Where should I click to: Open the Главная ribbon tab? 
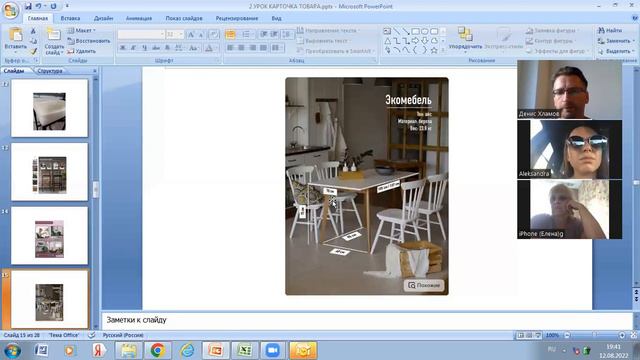[38, 18]
